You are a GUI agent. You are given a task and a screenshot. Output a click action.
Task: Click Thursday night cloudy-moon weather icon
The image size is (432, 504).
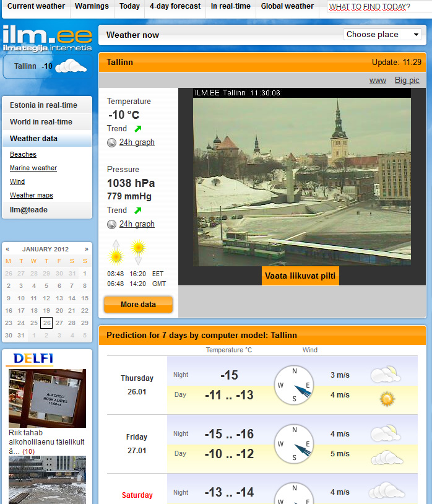[386, 375]
